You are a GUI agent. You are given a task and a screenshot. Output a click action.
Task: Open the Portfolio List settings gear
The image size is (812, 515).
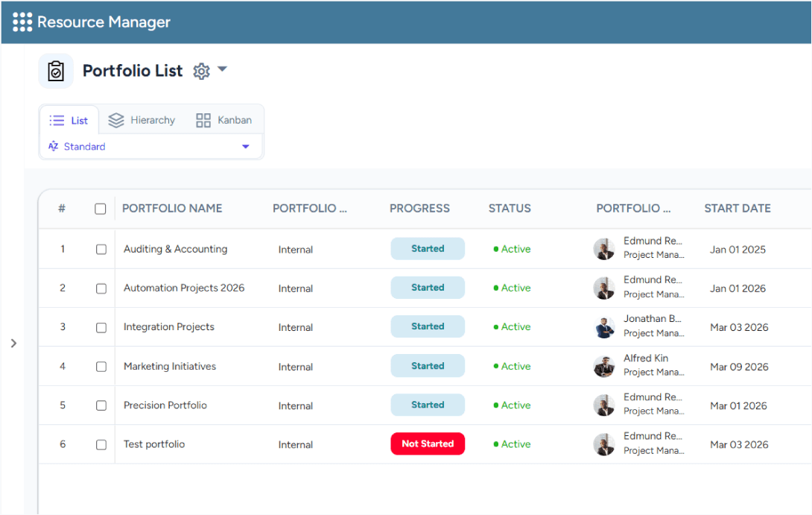pos(201,71)
